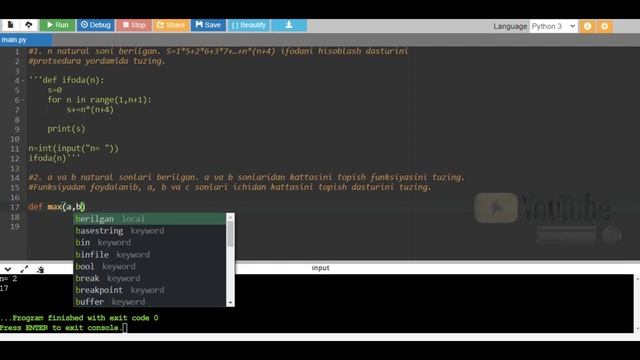Open the orange settings gear icon

pos(604,27)
